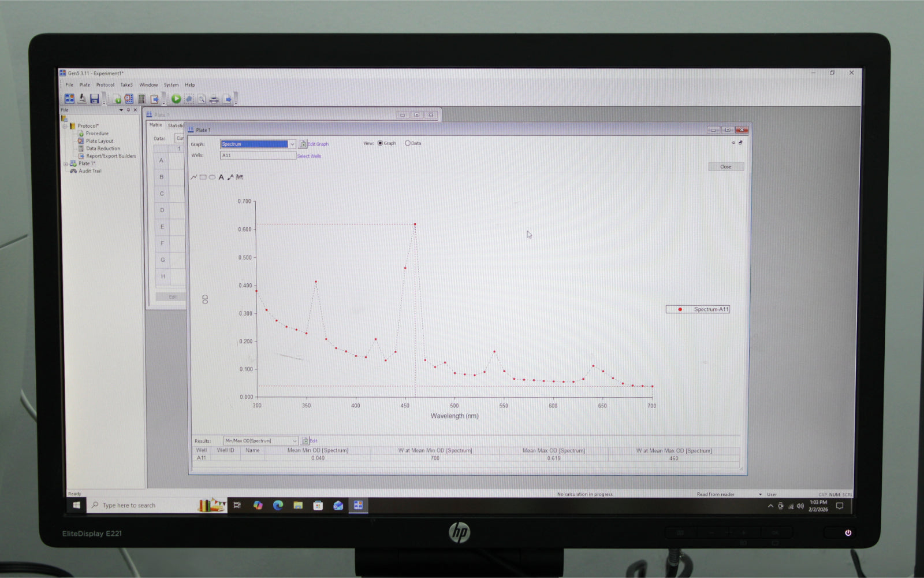This screenshot has height=578, width=924.
Task: Open Data Reduction in the protocol tree
Action: click(x=103, y=149)
